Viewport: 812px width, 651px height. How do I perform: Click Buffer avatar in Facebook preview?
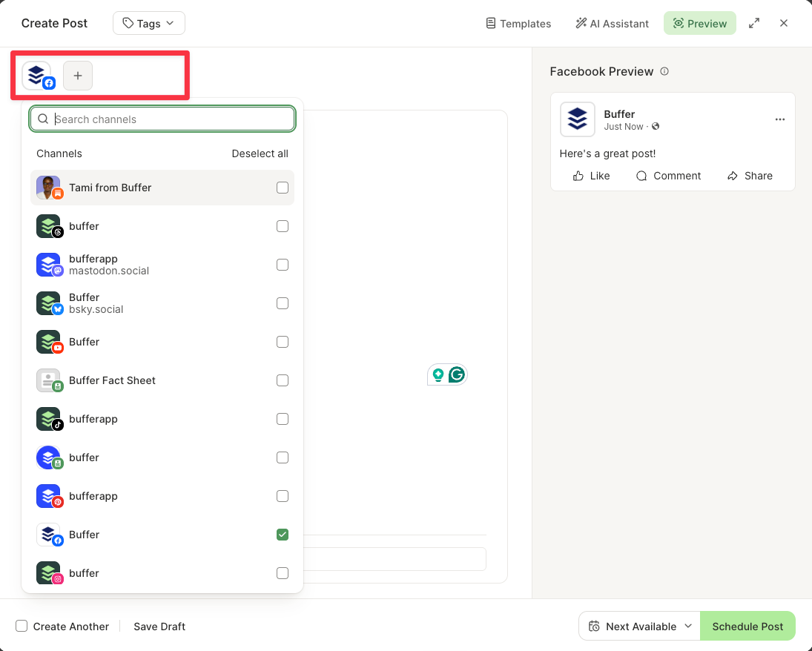click(578, 119)
